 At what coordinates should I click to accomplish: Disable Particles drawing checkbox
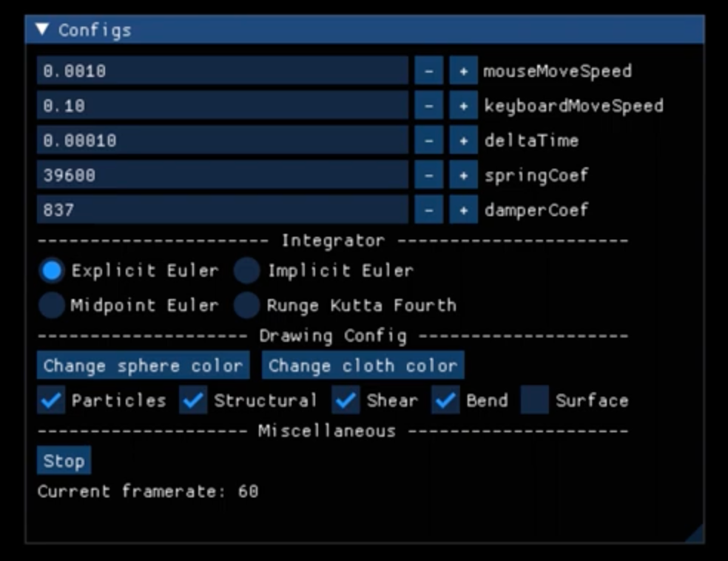pyautogui.click(x=52, y=400)
